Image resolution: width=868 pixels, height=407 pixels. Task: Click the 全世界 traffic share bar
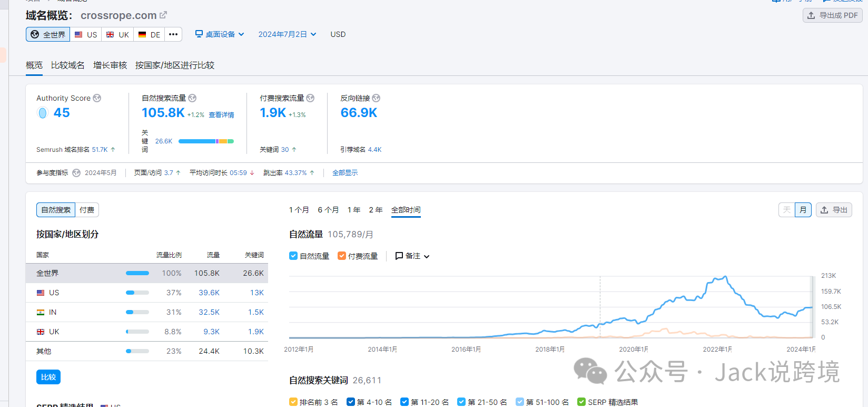(x=137, y=273)
